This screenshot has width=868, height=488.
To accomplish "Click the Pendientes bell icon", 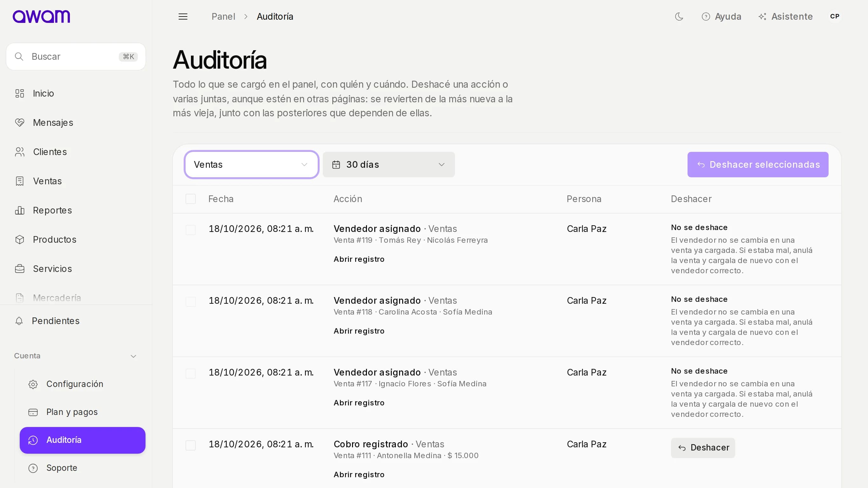I will click(x=19, y=321).
